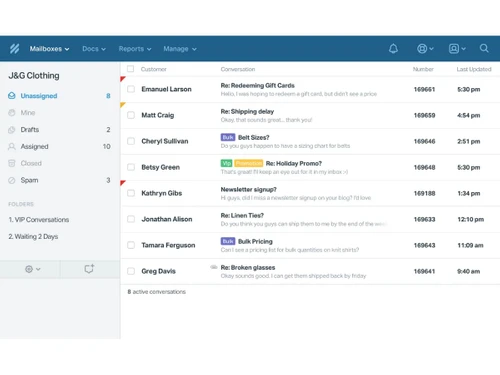This screenshot has height=375, width=500.
Task: Click the new conversation icon
Action: [x=89, y=269]
